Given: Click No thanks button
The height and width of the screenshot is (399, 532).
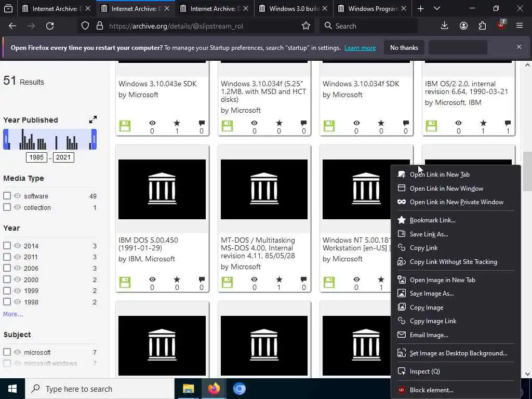Looking at the screenshot, I should (x=404, y=47).
